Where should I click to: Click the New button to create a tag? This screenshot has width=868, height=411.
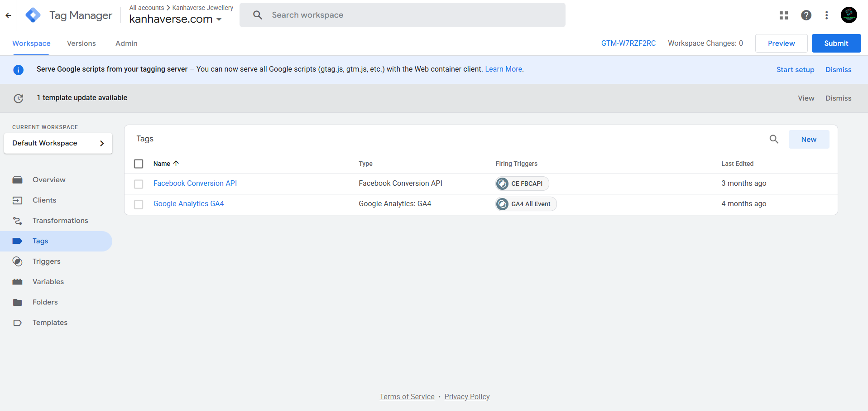click(809, 139)
